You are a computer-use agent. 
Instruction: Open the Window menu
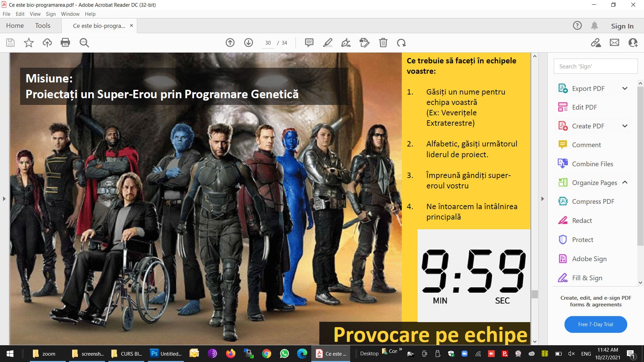(70, 14)
